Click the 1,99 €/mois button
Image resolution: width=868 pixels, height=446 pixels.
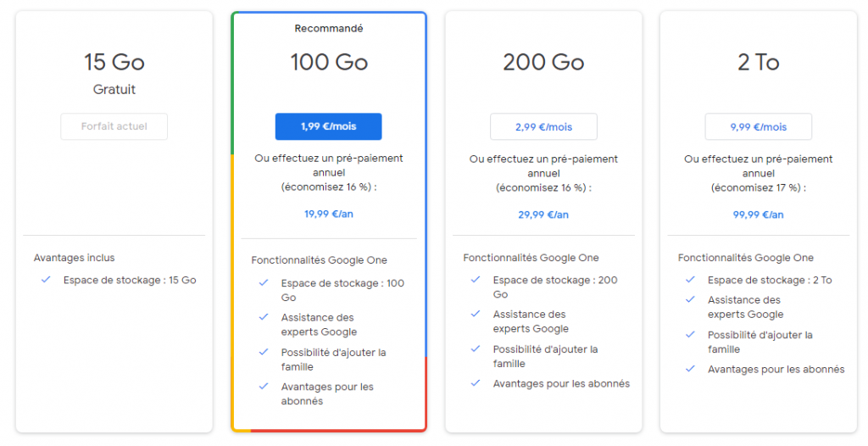coord(328,126)
